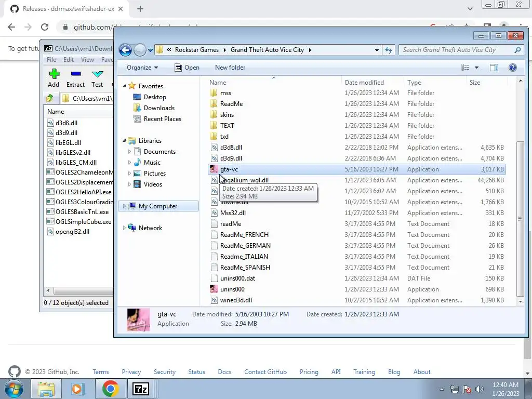This screenshot has width=532, height=399.
Task: Click GitHub logo in page footer
Action: [x=15, y=372]
